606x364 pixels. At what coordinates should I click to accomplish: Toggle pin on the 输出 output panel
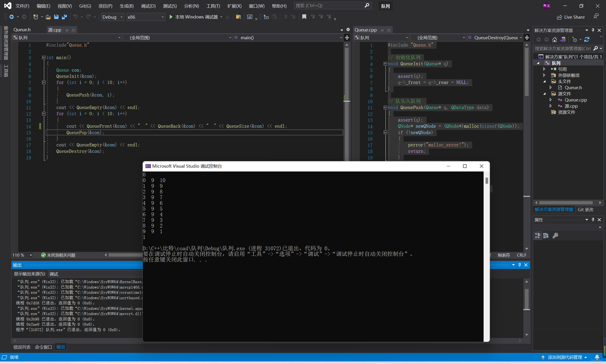[x=520, y=265]
